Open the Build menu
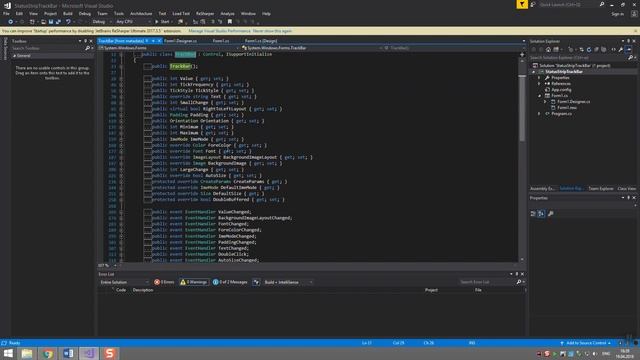The image size is (640, 360). (67, 13)
